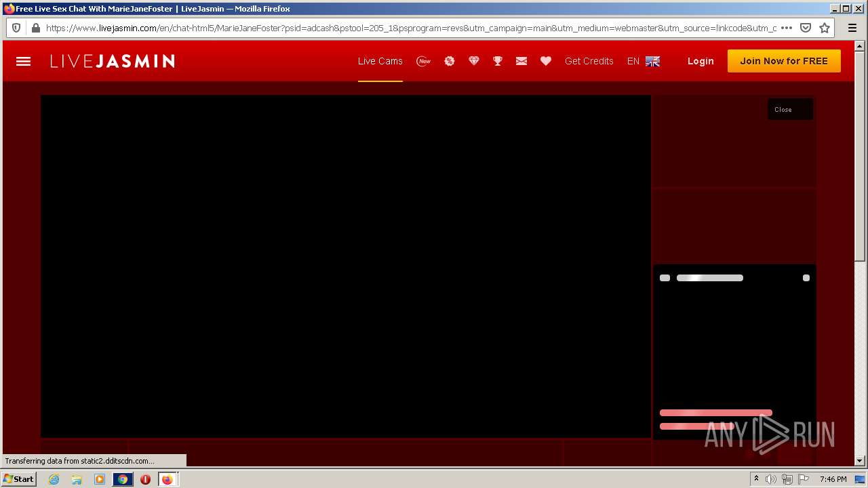868x488 pixels.
Task: Open the New models icon
Action: [424, 61]
